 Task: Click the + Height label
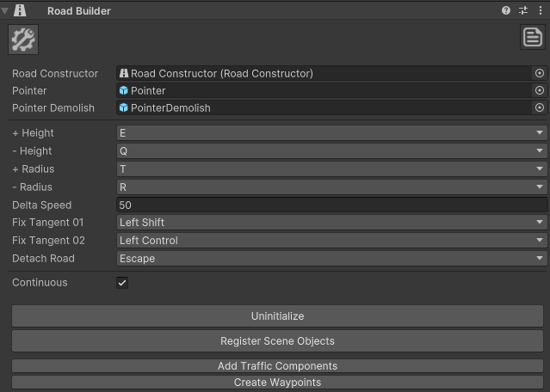point(33,133)
